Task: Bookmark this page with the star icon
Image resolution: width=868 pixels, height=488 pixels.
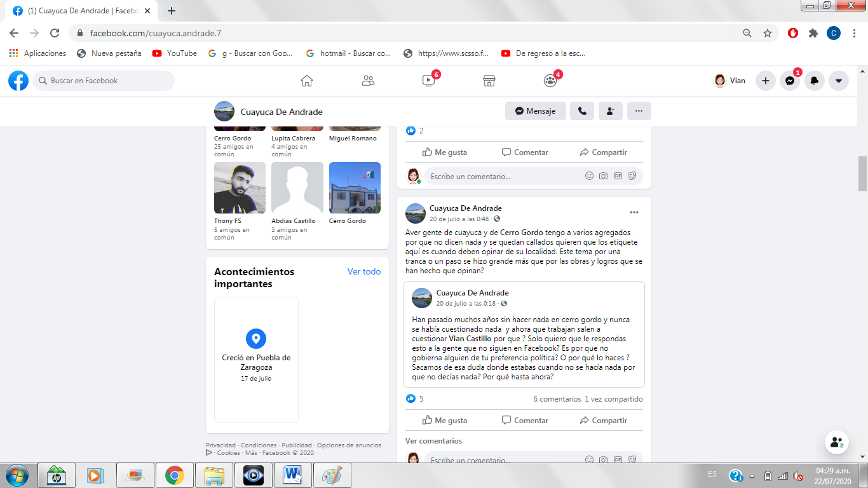Action: point(768,33)
